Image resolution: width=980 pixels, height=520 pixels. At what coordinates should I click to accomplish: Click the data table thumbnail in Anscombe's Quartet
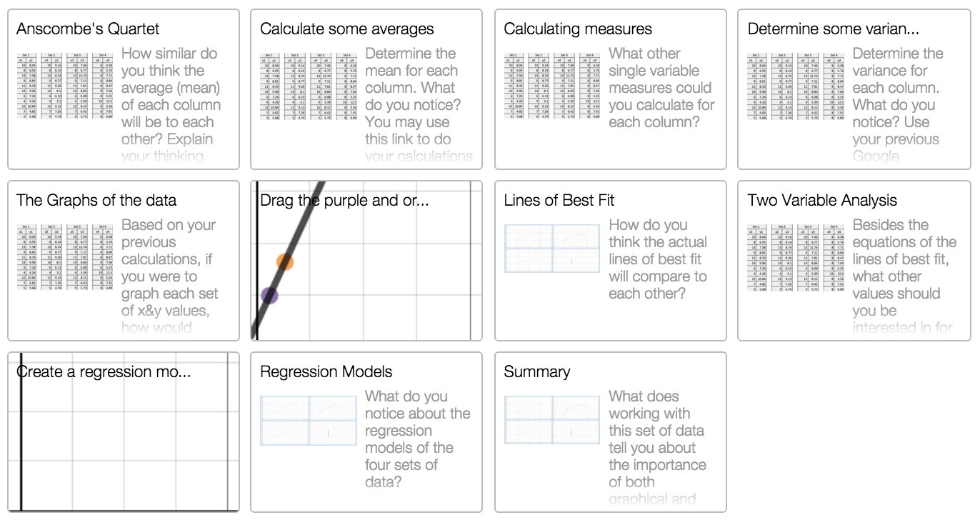tap(65, 87)
